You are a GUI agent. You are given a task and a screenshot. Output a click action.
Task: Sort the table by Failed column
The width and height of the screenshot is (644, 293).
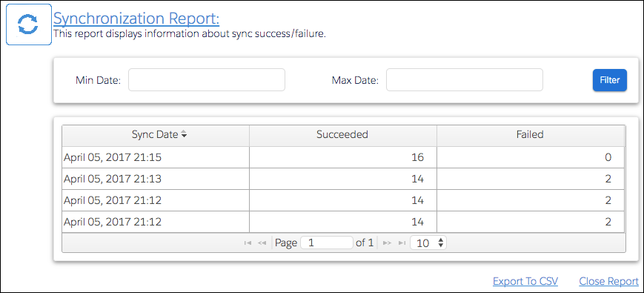(530, 134)
